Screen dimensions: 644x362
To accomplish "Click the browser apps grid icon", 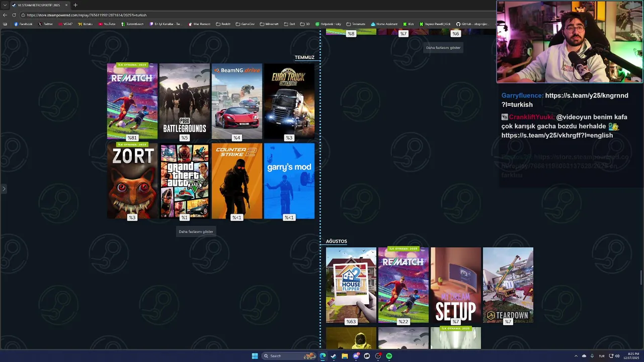I will (x=5, y=24).
